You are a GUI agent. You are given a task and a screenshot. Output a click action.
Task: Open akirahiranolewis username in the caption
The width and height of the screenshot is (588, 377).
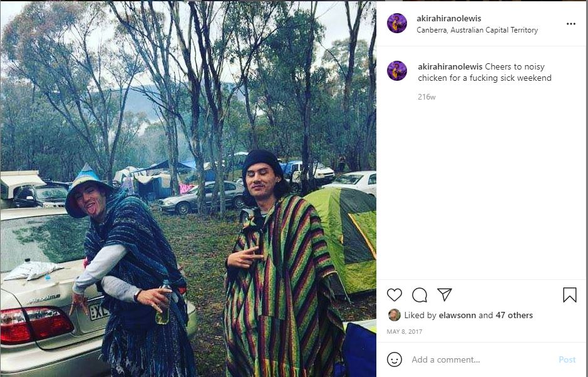click(x=450, y=67)
